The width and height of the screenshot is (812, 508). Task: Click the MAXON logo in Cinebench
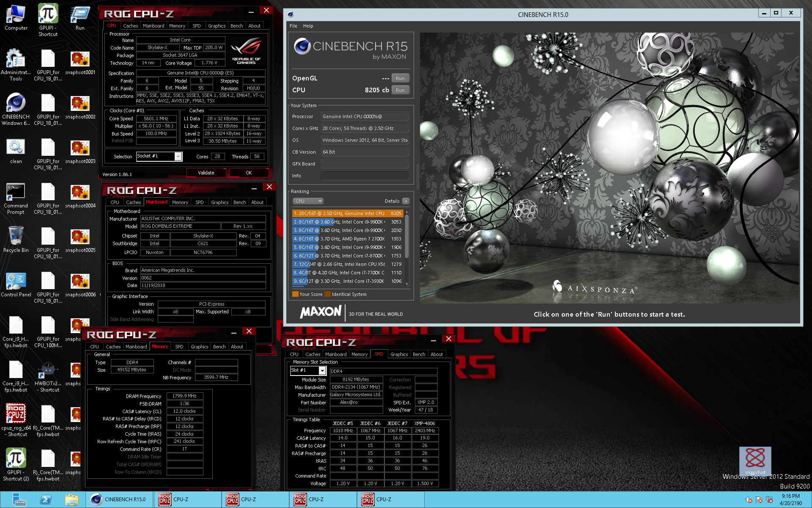click(x=321, y=312)
